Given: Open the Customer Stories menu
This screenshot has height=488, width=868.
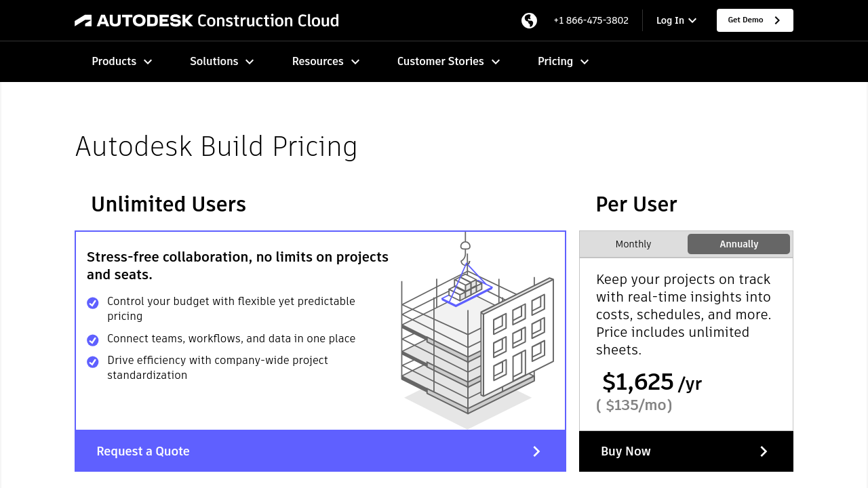Looking at the screenshot, I should tap(448, 62).
